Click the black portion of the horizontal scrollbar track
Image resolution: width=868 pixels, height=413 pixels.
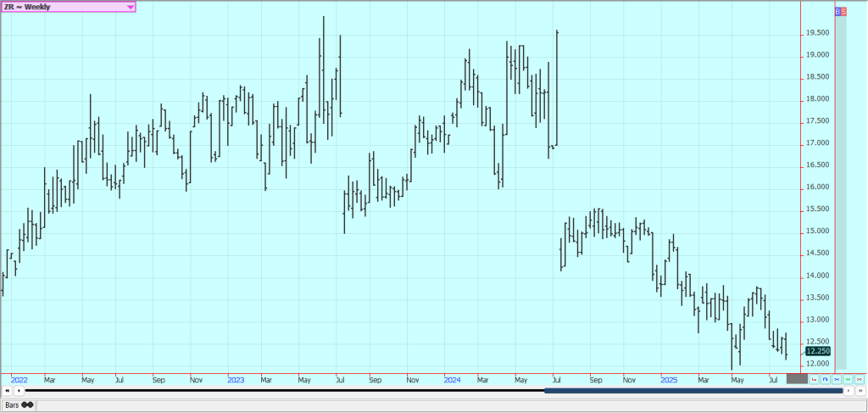click(285, 391)
